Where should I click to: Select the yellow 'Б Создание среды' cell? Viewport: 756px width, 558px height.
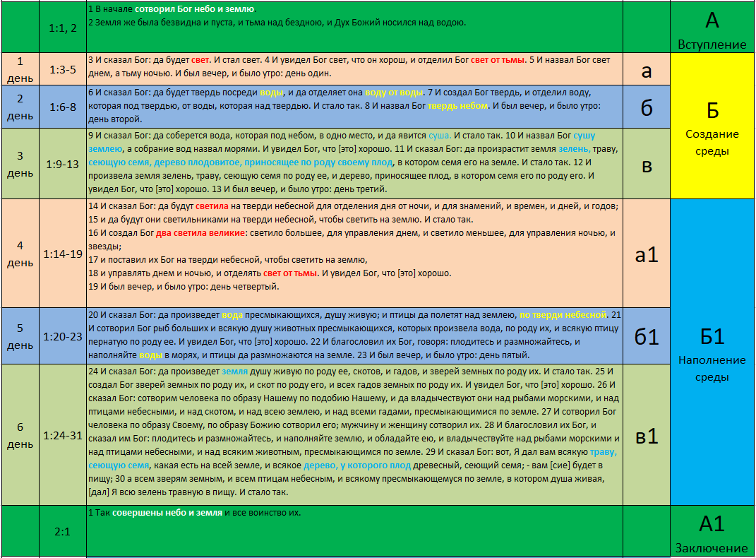coord(712,125)
